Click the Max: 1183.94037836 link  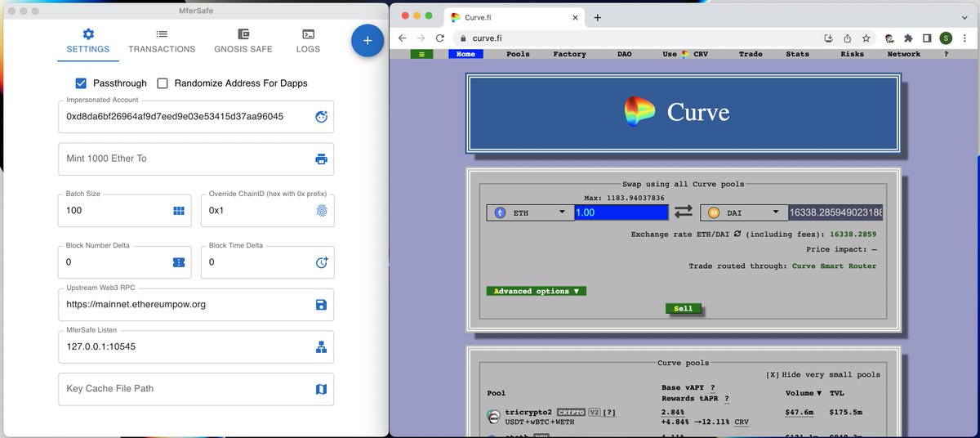click(625, 198)
